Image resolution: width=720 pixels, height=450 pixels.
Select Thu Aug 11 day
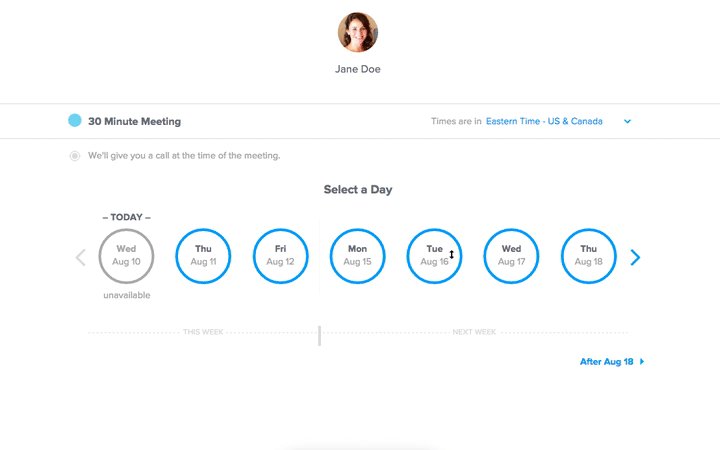[x=203, y=256]
